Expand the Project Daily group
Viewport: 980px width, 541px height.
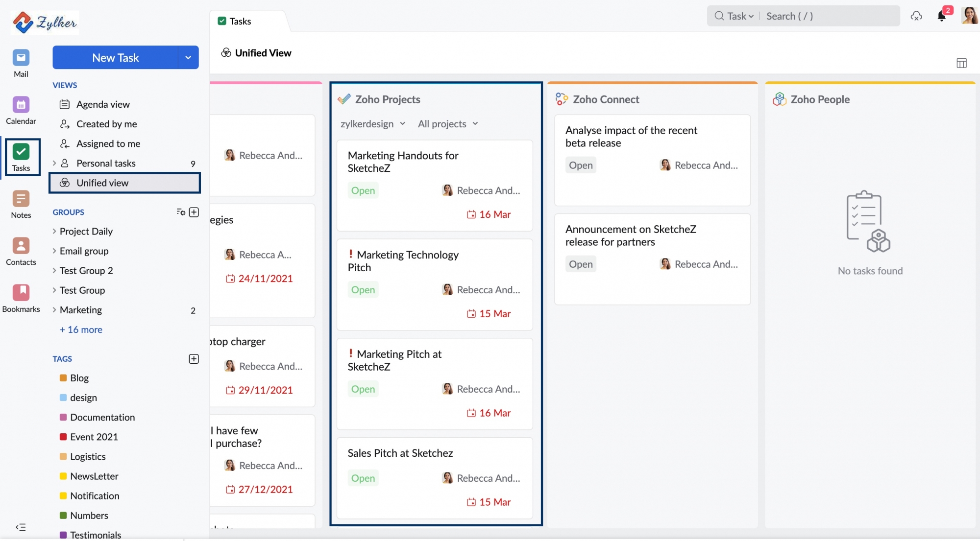tap(54, 231)
